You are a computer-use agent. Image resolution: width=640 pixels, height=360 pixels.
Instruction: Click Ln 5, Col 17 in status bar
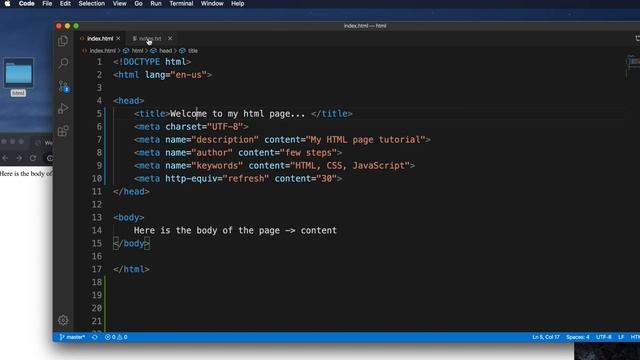tap(546, 337)
